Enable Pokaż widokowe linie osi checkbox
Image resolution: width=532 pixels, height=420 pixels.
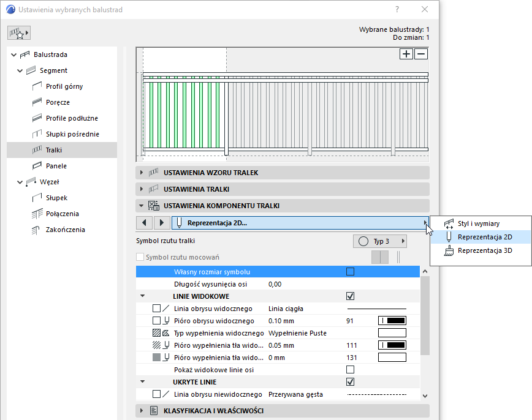[350, 370]
